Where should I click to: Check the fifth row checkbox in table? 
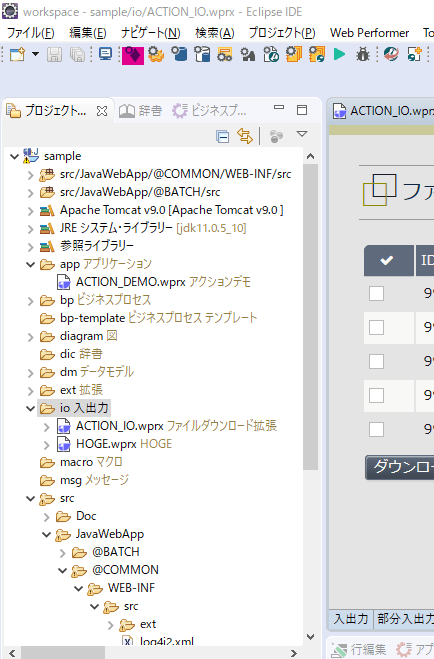(376, 430)
